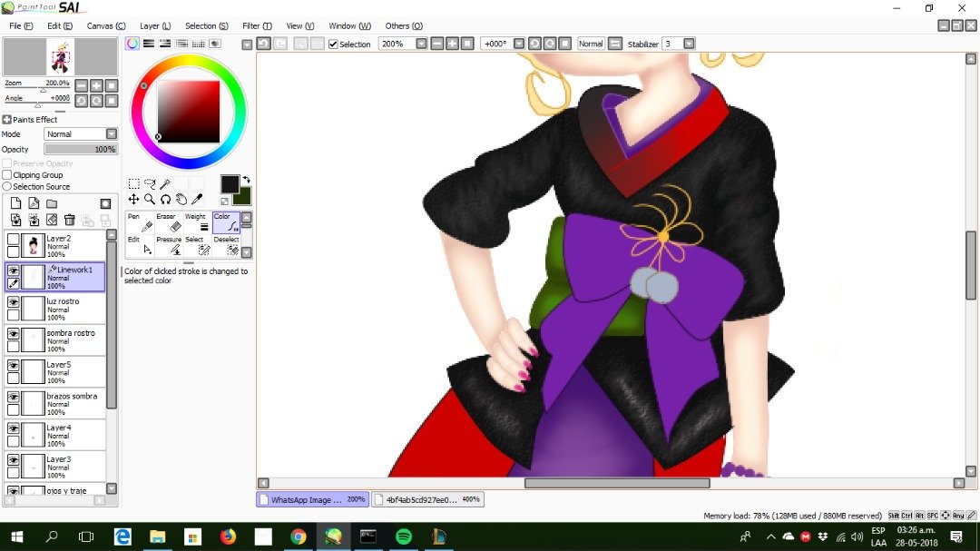980x551 pixels.
Task: Delete the selected layer with the trash icon
Action: coord(69,220)
